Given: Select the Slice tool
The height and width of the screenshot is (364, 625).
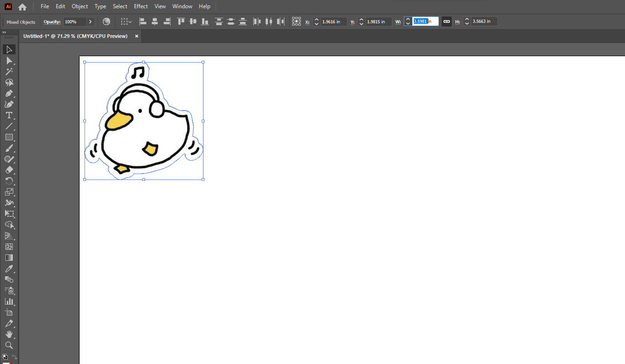Looking at the screenshot, I should coord(9,323).
